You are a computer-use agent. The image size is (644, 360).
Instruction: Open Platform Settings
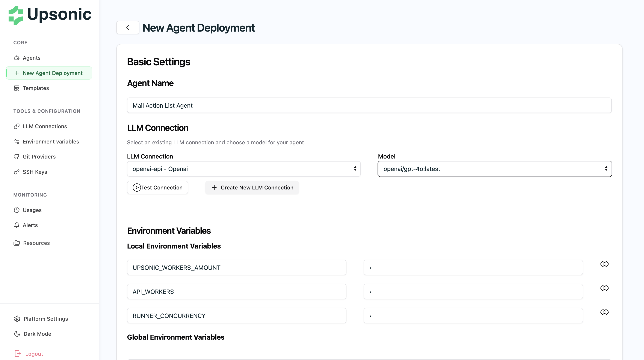(x=45, y=319)
